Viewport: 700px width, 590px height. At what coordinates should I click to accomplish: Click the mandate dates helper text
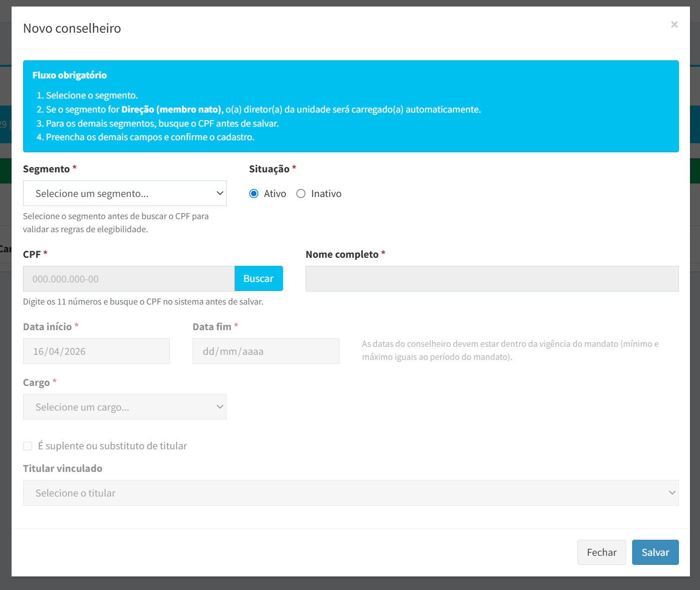(510, 350)
